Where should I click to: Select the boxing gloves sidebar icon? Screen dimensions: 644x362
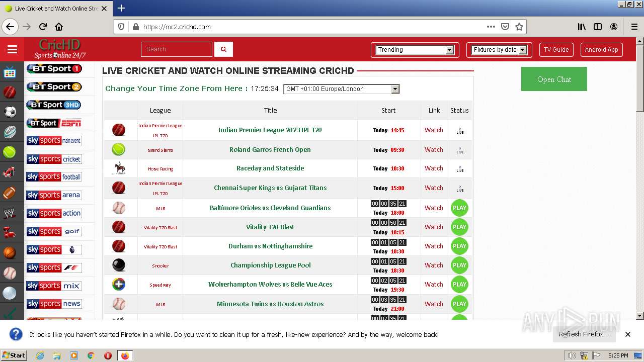tap(10, 233)
